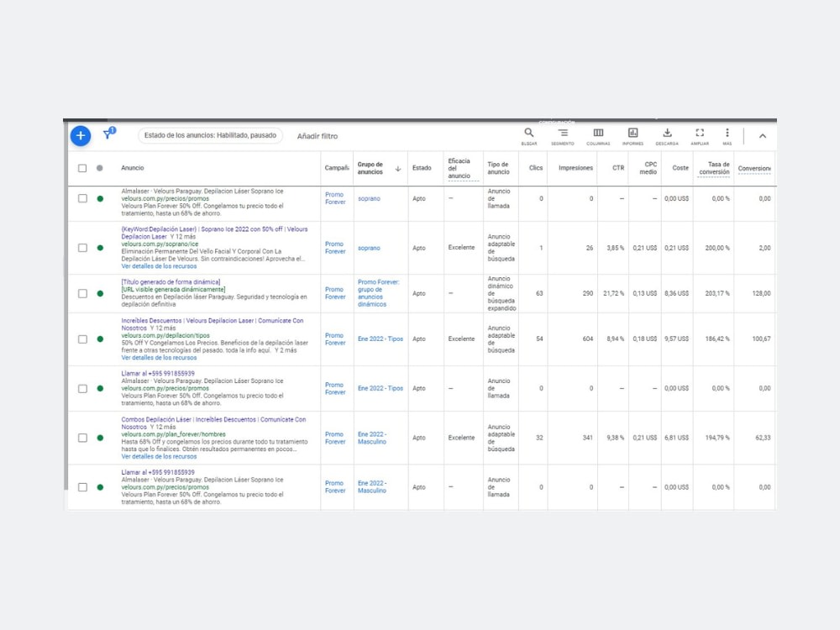Check the Combos Depilación Láser ad row
This screenshot has height=630, width=840.
[82, 438]
